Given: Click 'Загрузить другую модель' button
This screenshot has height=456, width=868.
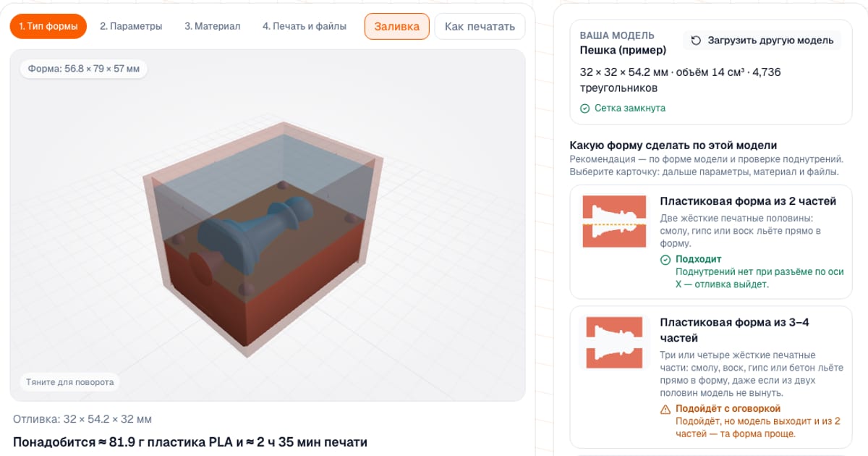Looking at the screenshot, I should 762,41.
